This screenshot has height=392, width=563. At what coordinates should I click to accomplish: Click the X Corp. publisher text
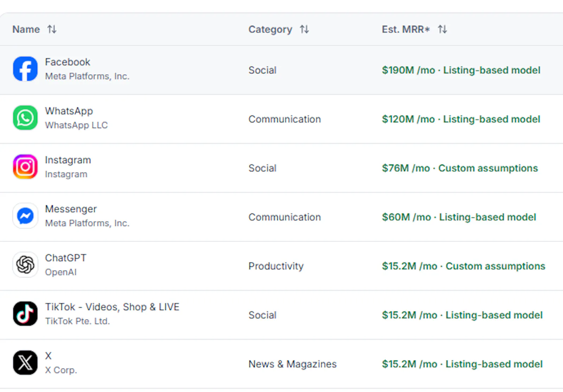pos(61,370)
